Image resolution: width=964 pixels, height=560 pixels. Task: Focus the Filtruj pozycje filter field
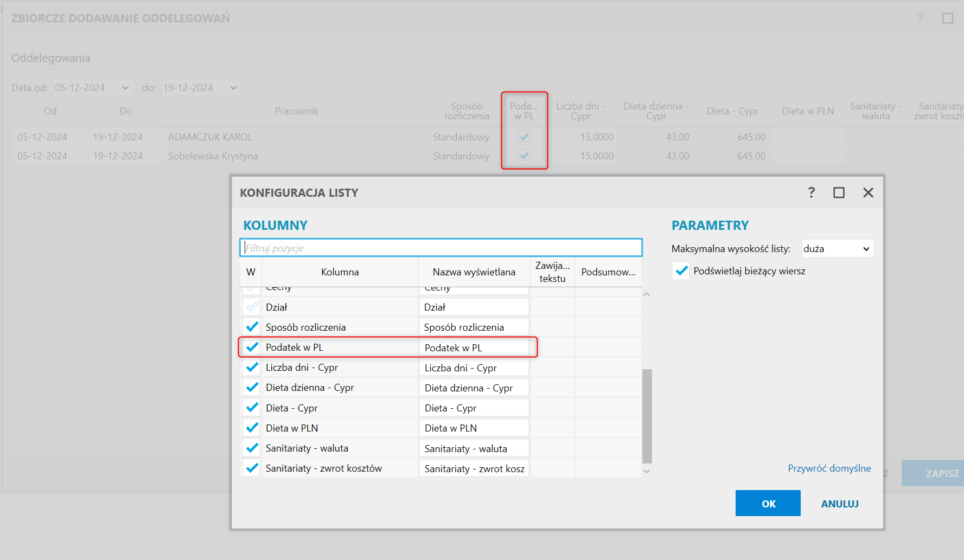(x=440, y=248)
